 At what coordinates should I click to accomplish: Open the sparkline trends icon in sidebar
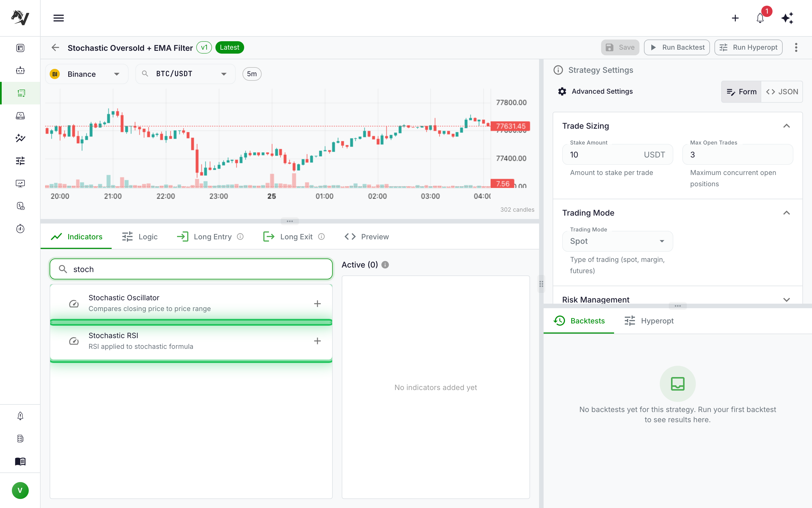point(20,138)
